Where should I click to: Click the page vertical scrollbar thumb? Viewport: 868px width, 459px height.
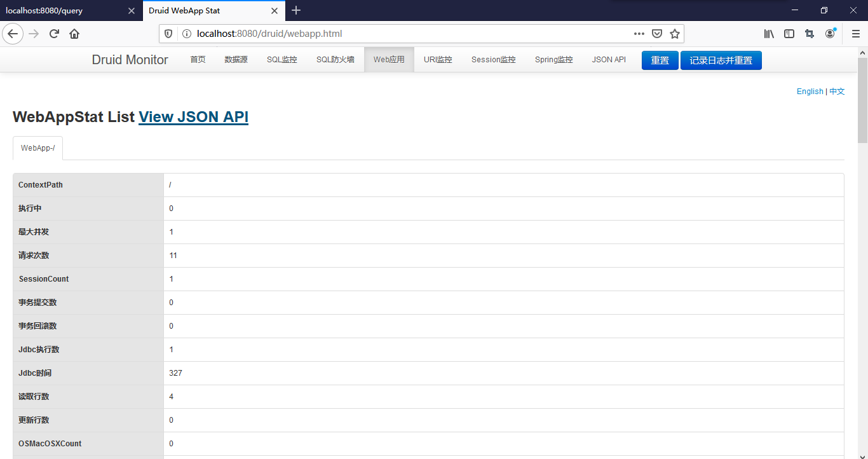click(x=862, y=100)
